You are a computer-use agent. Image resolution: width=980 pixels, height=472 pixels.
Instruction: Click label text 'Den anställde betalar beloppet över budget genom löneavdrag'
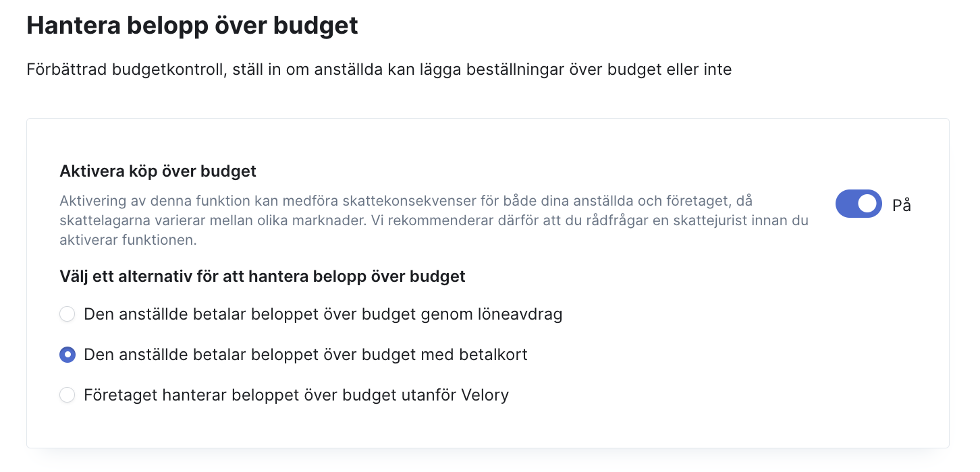point(323,314)
